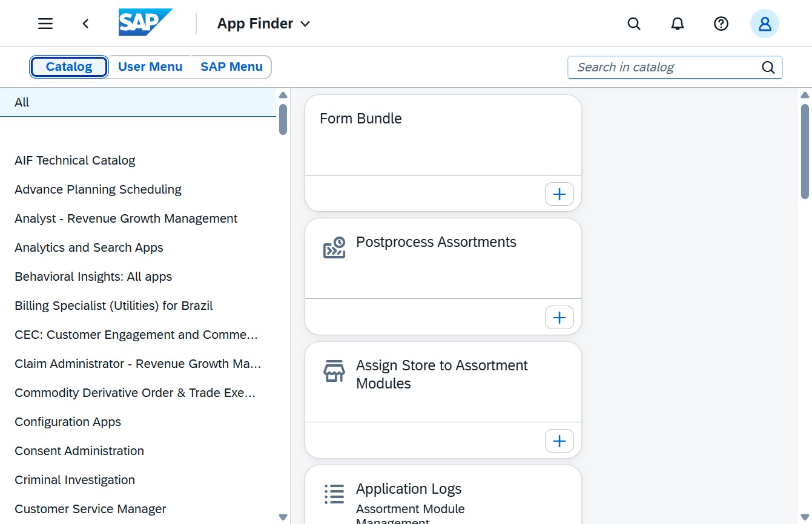Viewport: 812px width, 524px height.
Task: Open Commodity Derivative Order & Trade catalog
Action: point(138,393)
